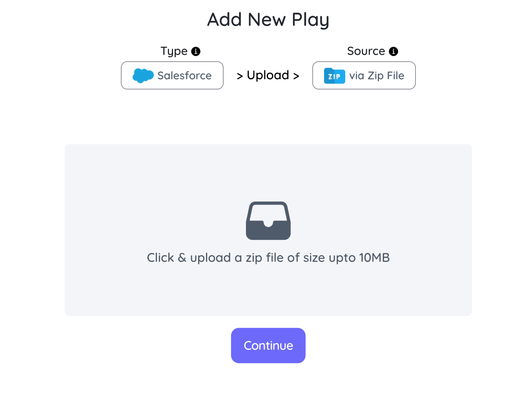The image size is (532, 402).
Task: Click the Continue button
Action: click(x=268, y=345)
